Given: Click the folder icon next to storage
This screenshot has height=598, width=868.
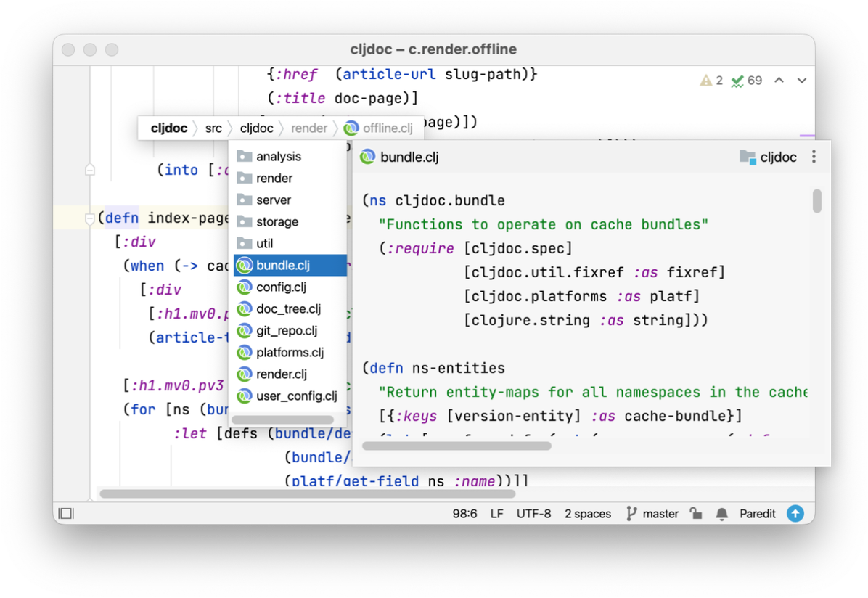Looking at the screenshot, I should coord(244,221).
